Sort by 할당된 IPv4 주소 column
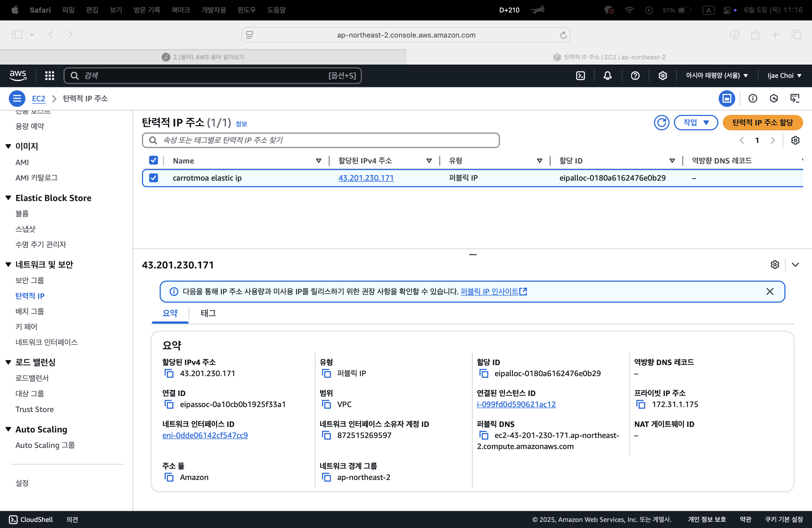 tap(429, 161)
